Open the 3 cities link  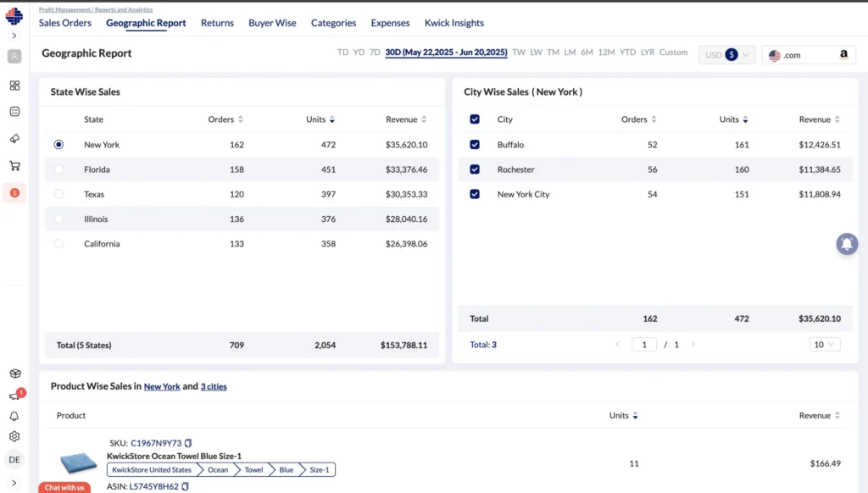pos(214,387)
